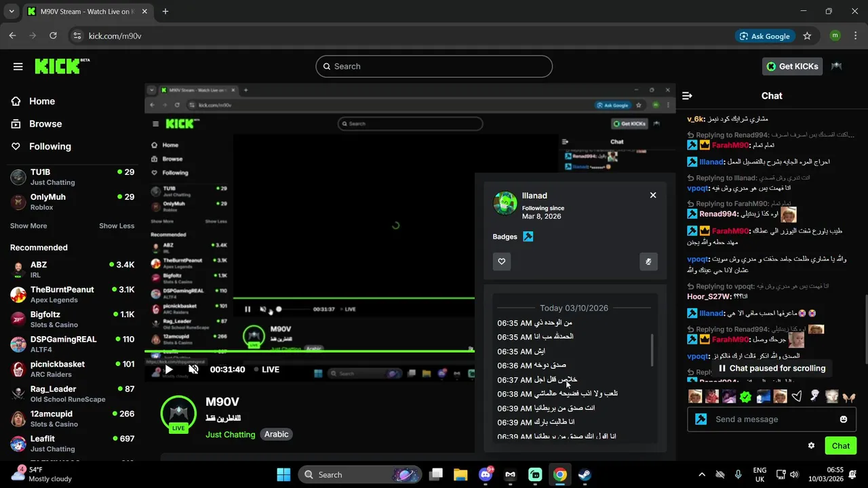The image size is (868, 488).
Task: Click the message history scrollbar in user card
Action: click(652, 349)
